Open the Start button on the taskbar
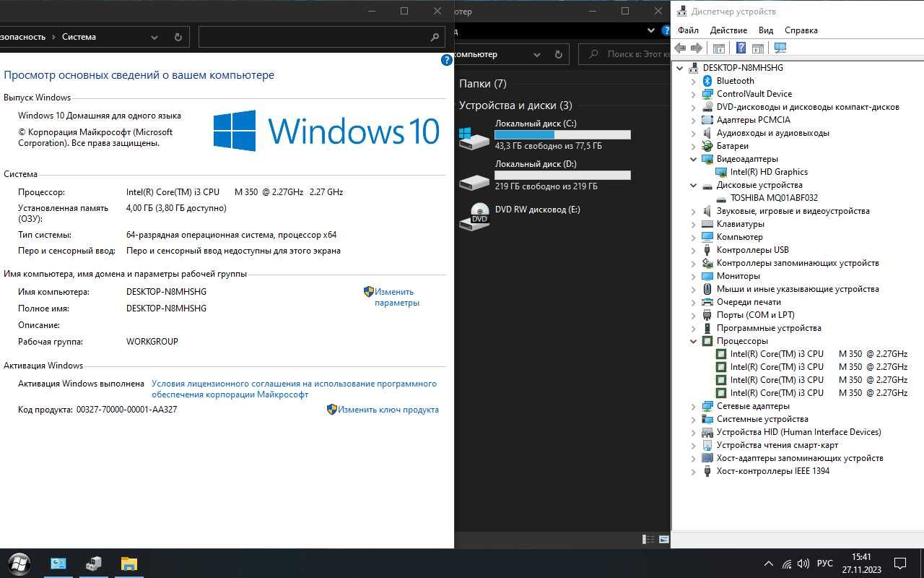This screenshot has height=578, width=924. pos(19,564)
